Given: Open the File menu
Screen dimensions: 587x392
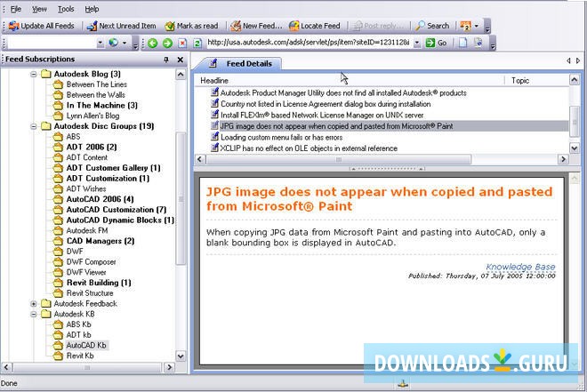Looking at the screenshot, I should click(15, 9).
